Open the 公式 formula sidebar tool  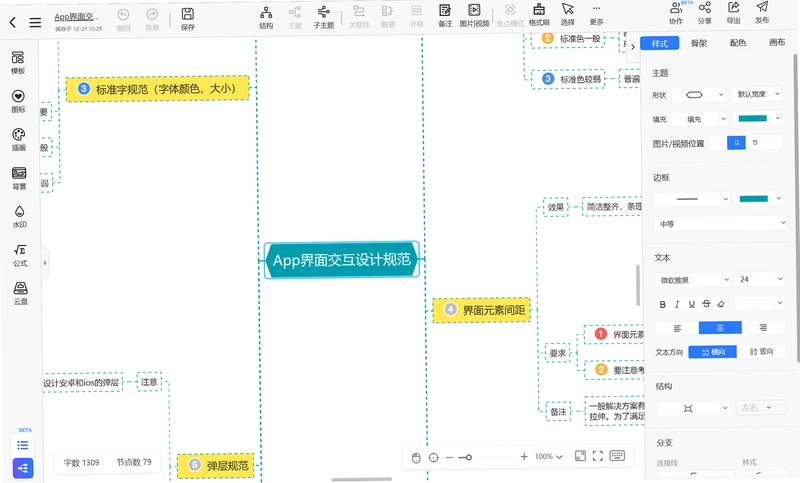pyautogui.click(x=20, y=255)
